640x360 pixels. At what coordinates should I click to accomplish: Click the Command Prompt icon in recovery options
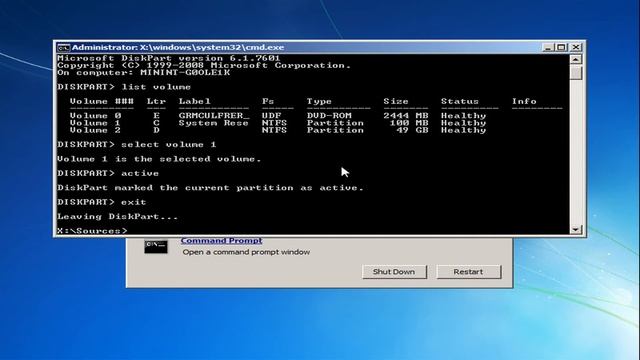[156, 247]
